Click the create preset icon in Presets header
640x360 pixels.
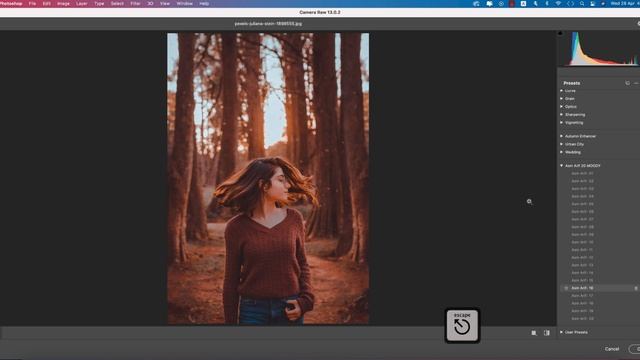627,83
